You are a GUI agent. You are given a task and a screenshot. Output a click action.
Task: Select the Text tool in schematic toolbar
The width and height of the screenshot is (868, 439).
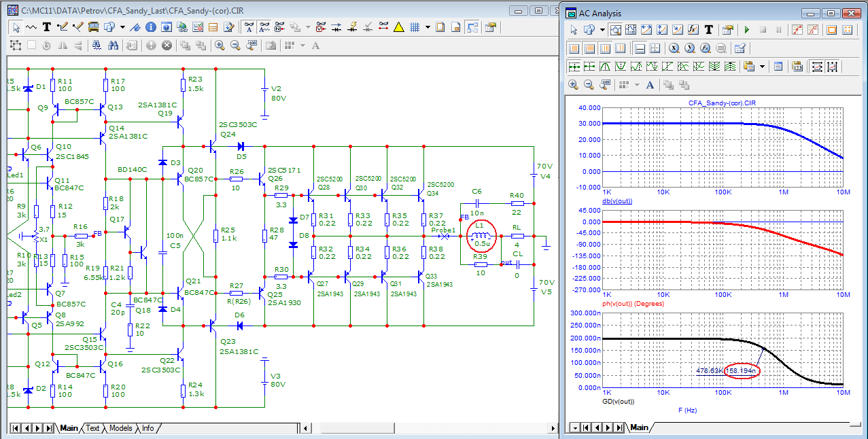(46, 27)
